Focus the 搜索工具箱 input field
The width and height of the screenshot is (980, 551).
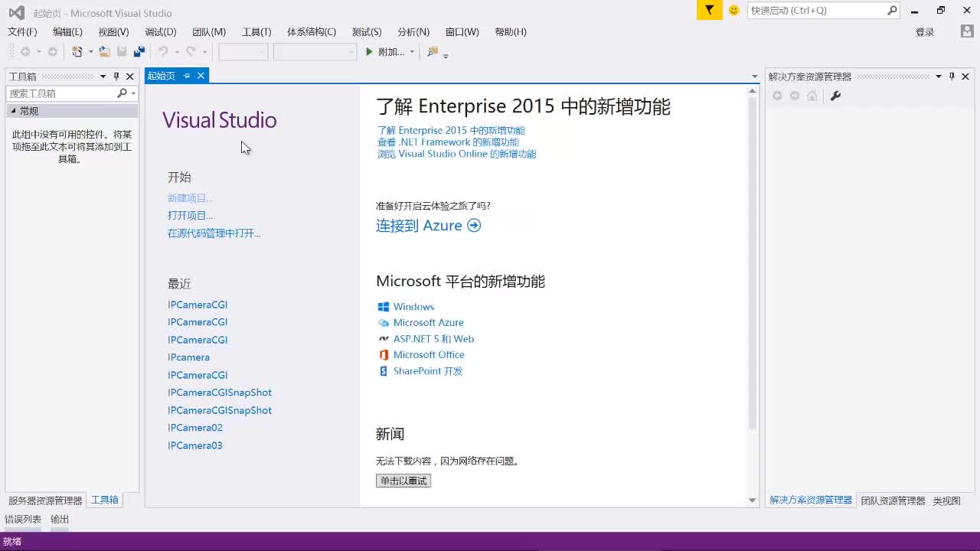pos(61,93)
